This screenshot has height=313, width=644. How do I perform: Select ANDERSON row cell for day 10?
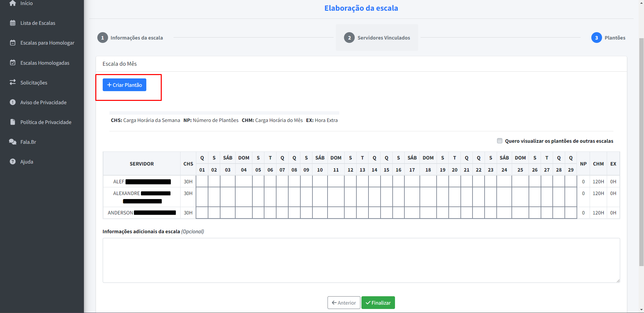tap(320, 213)
